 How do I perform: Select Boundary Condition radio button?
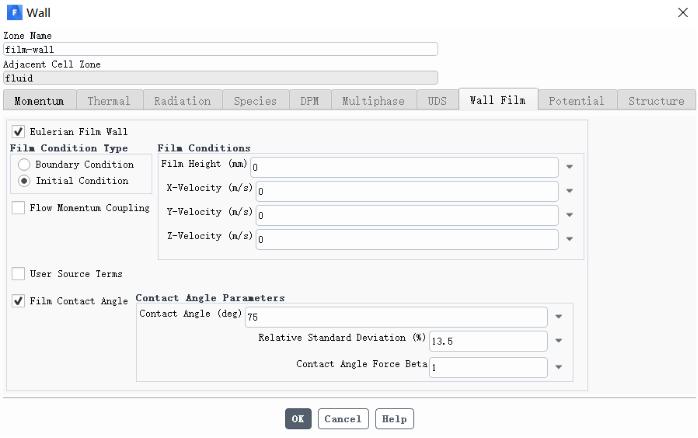pyautogui.click(x=24, y=165)
